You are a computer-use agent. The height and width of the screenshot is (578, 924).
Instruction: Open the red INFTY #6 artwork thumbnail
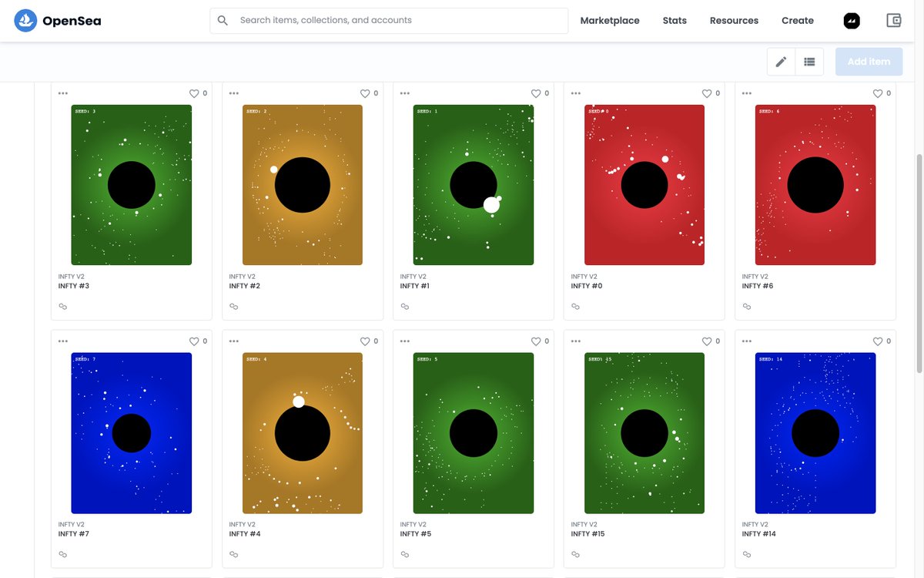pyautogui.click(x=815, y=185)
